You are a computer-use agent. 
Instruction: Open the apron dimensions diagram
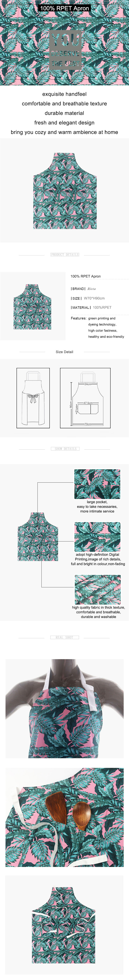[85, 398]
